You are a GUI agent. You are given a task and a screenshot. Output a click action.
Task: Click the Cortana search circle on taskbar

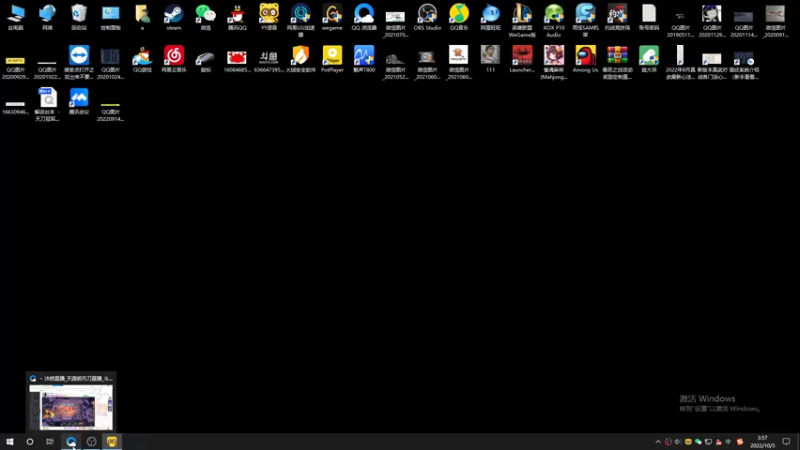[x=30, y=441]
